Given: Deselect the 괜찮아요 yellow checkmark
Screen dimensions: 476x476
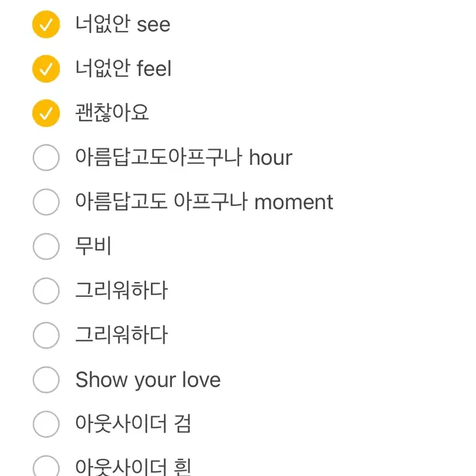Looking at the screenshot, I should pos(46,113).
